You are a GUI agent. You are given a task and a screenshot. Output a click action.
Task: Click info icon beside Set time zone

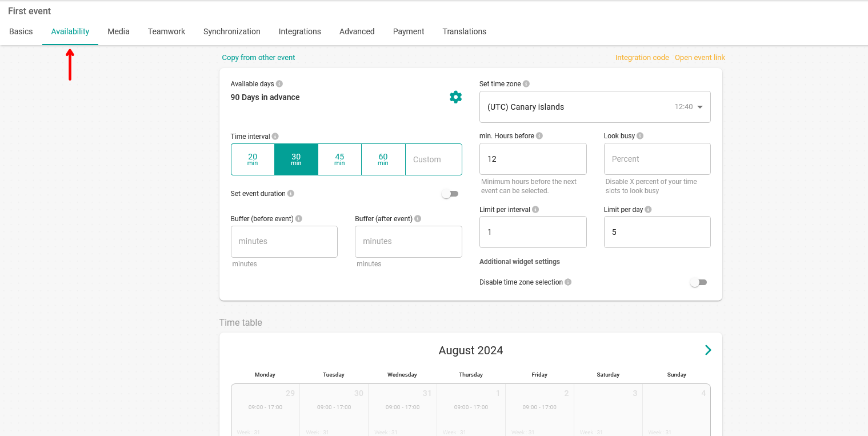pyautogui.click(x=526, y=84)
